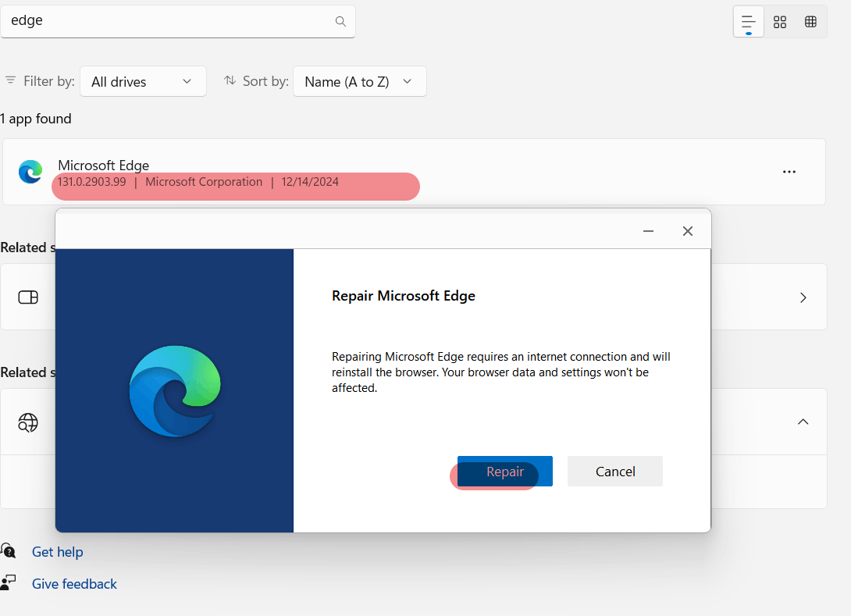The width and height of the screenshot is (851, 616).
Task: Open the Get help link
Action: tap(58, 552)
